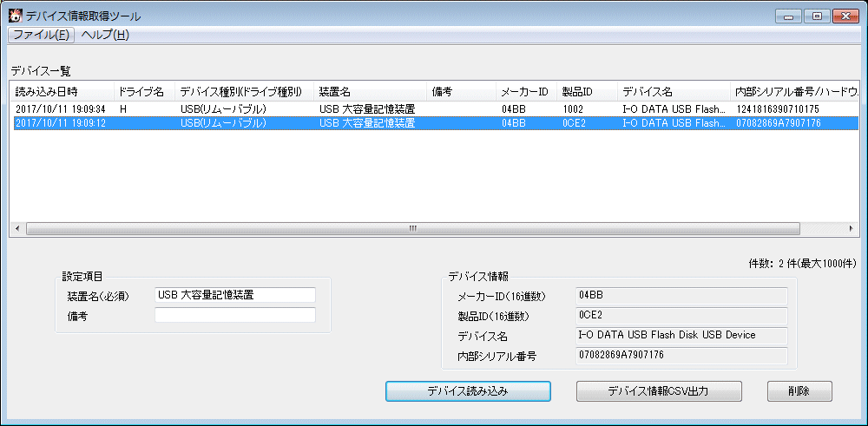Click the horizontal scrollbar thumb
This screenshot has height=426, width=868.
(412, 228)
